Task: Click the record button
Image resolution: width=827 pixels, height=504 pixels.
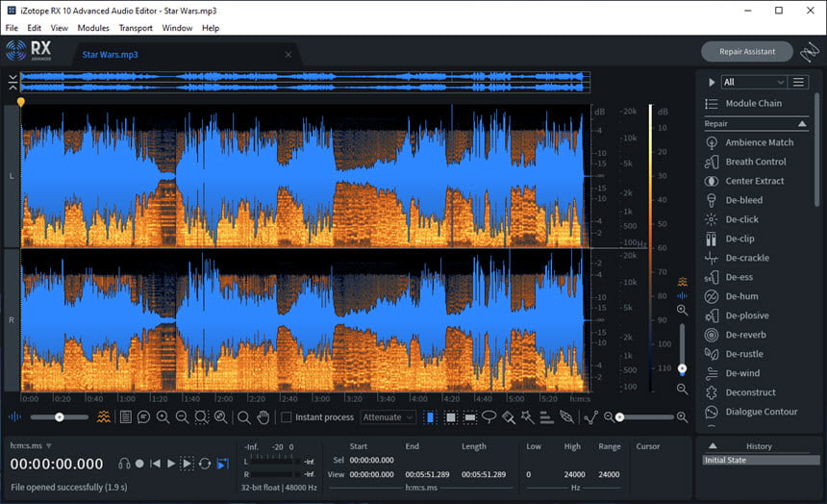Action: pyautogui.click(x=139, y=464)
